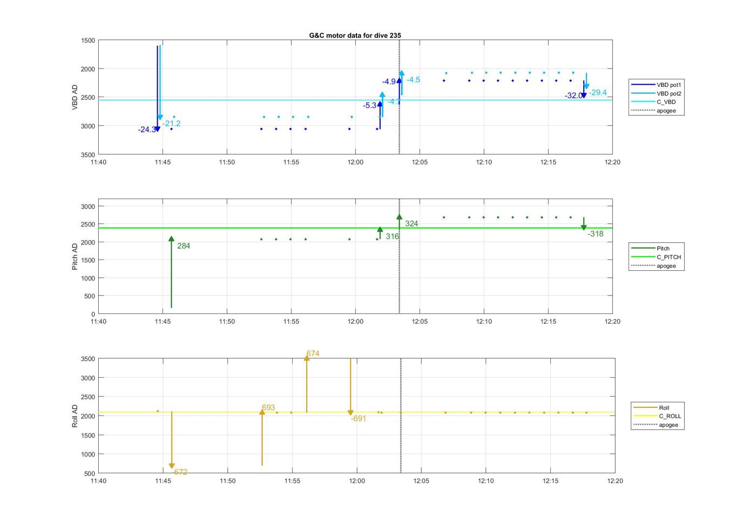Click the '693' roll annotation
Image resolution: width=756 pixels, height=532 pixels.
[x=268, y=407]
